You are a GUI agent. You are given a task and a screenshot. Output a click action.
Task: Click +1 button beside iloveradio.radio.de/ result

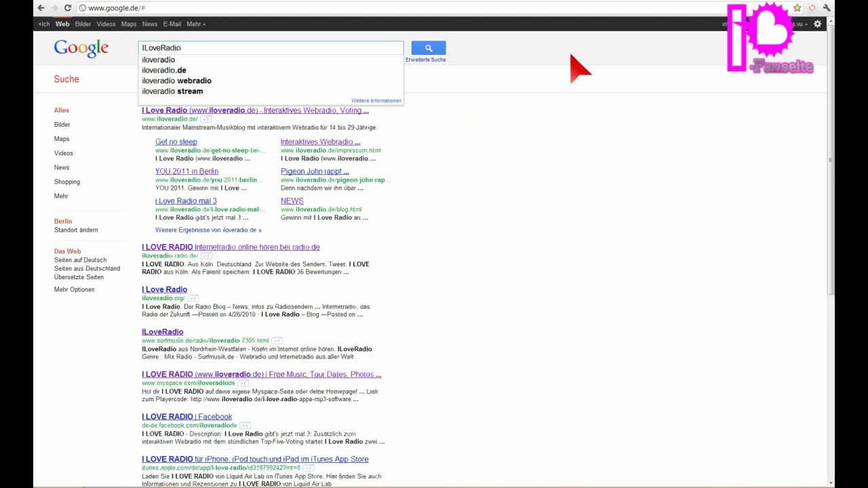coord(206,256)
